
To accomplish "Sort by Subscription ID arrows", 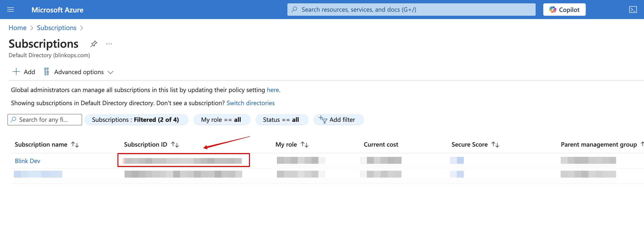I will (x=175, y=145).
